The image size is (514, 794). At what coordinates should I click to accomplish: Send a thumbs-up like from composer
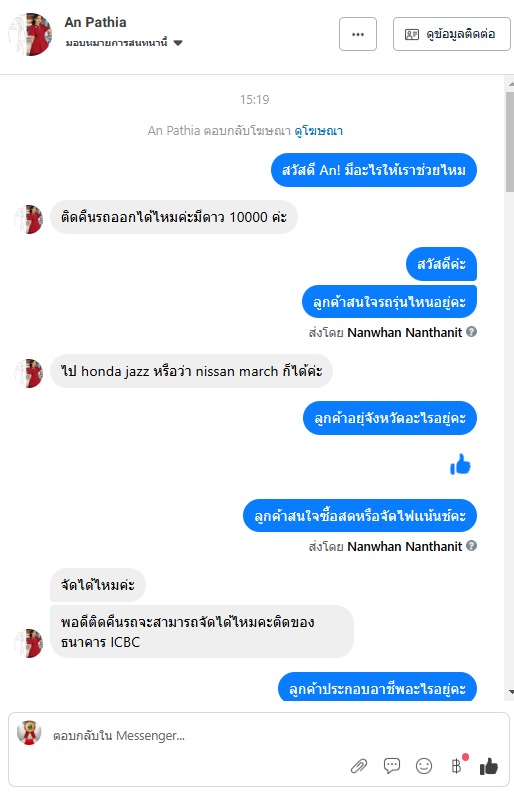click(489, 766)
